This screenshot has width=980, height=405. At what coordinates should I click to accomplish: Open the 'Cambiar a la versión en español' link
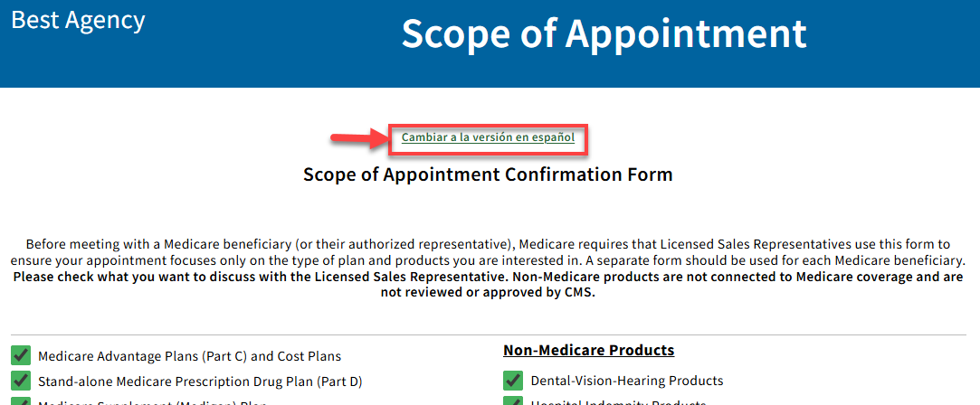488,138
